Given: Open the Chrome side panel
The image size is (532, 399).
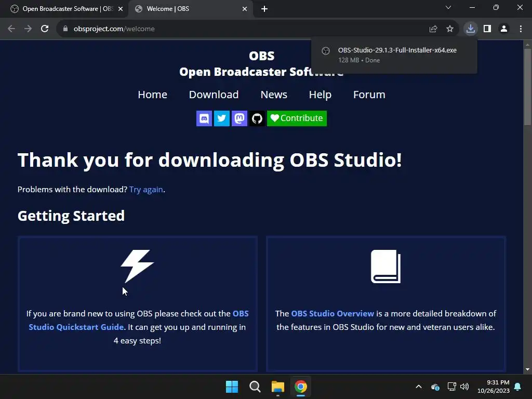Looking at the screenshot, I should pyautogui.click(x=487, y=29).
